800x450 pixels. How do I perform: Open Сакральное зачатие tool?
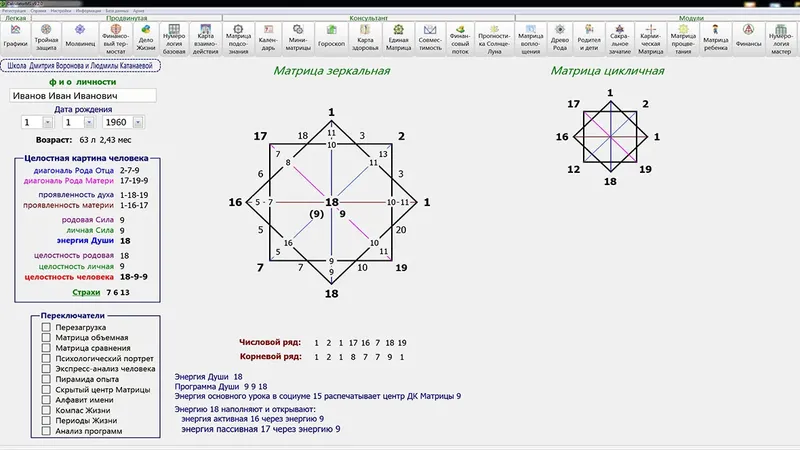pyautogui.click(x=619, y=39)
